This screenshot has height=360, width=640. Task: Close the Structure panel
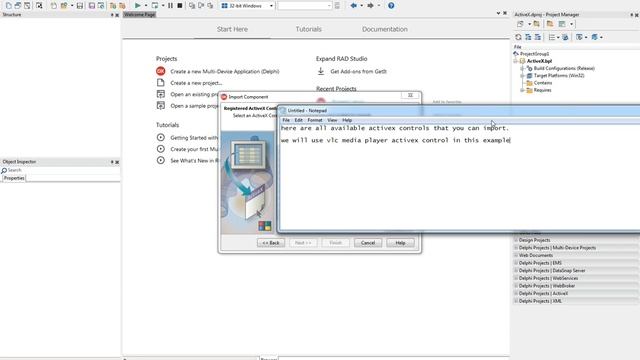tap(117, 15)
